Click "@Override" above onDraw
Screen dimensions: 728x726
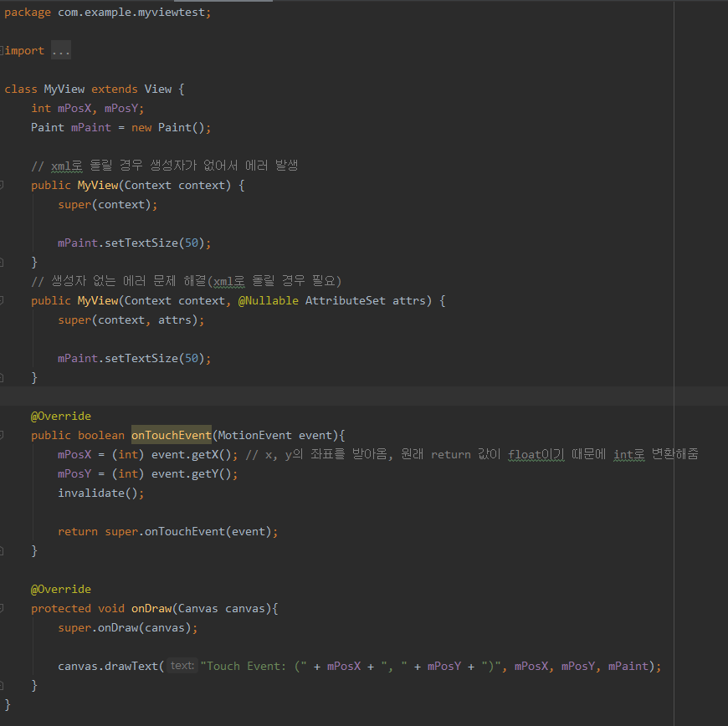point(61,590)
